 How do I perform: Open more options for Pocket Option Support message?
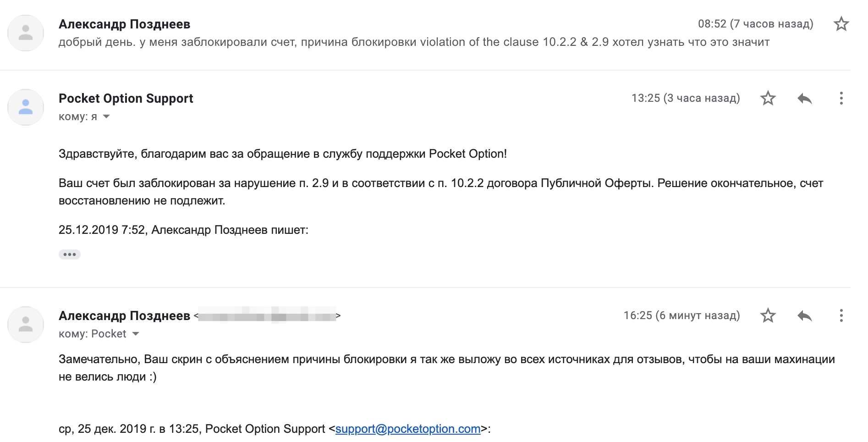pyautogui.click(x=841, y=98)
